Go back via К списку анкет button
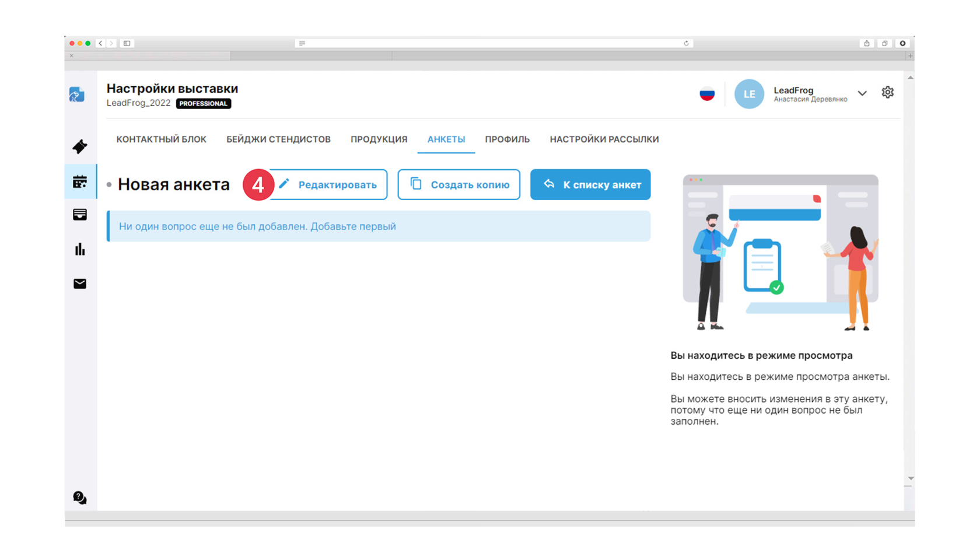The height and width of the screenshot is (560, 980). tap(590, 185)
